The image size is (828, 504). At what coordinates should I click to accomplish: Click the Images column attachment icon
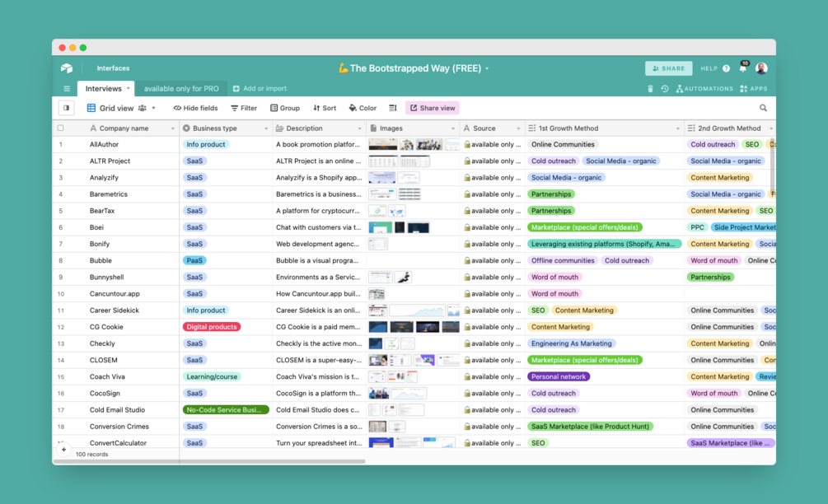(373, 128)
